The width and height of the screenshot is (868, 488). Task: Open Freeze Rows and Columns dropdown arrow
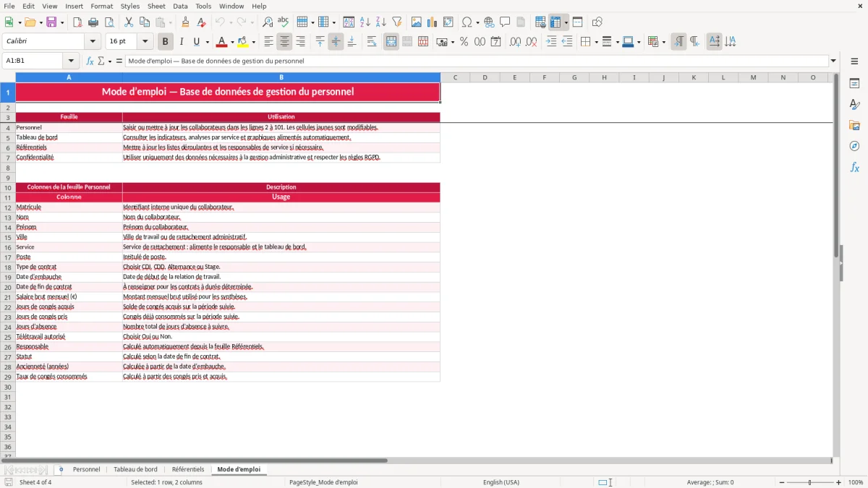tap(566, 22)
